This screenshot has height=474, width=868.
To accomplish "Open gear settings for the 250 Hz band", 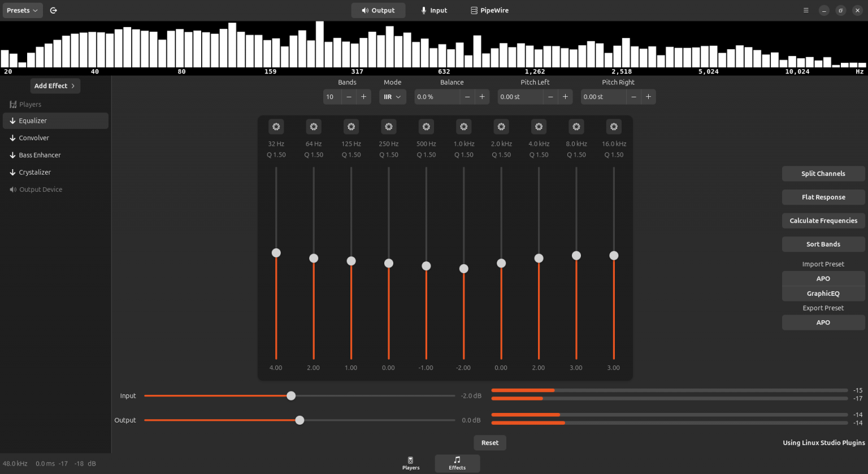I will point(388,126).
